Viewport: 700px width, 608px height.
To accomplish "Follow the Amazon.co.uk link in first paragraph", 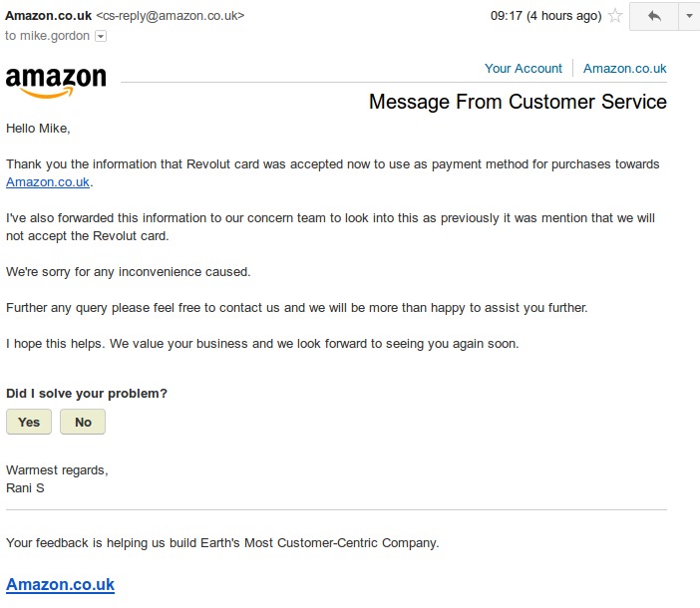I will point(48,181).
